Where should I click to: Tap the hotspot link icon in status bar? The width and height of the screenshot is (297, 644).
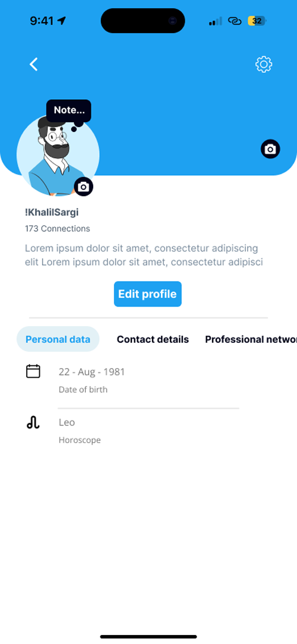(235, 21)
